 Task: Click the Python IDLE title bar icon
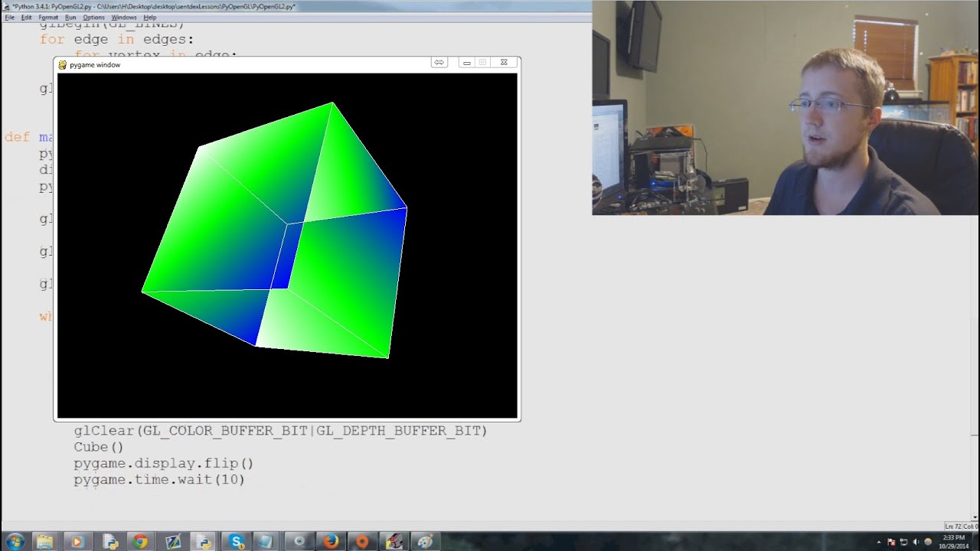pos(7,6)
